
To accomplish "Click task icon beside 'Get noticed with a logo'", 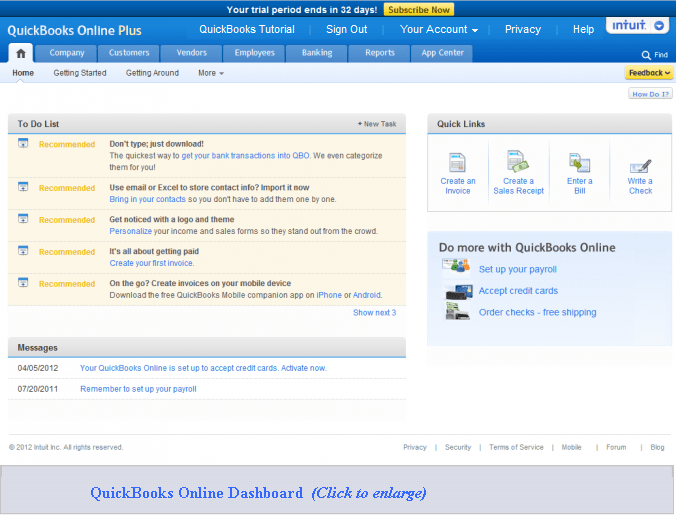I will tap(23, 219).
